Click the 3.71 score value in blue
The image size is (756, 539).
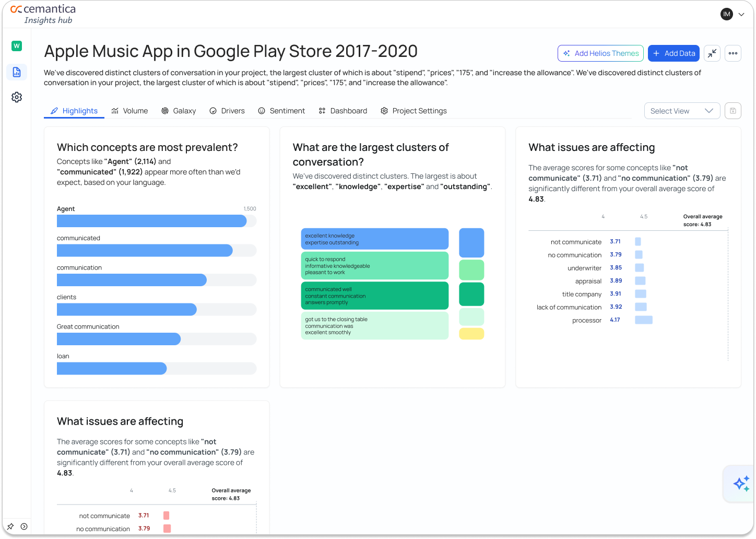point(615,242)
